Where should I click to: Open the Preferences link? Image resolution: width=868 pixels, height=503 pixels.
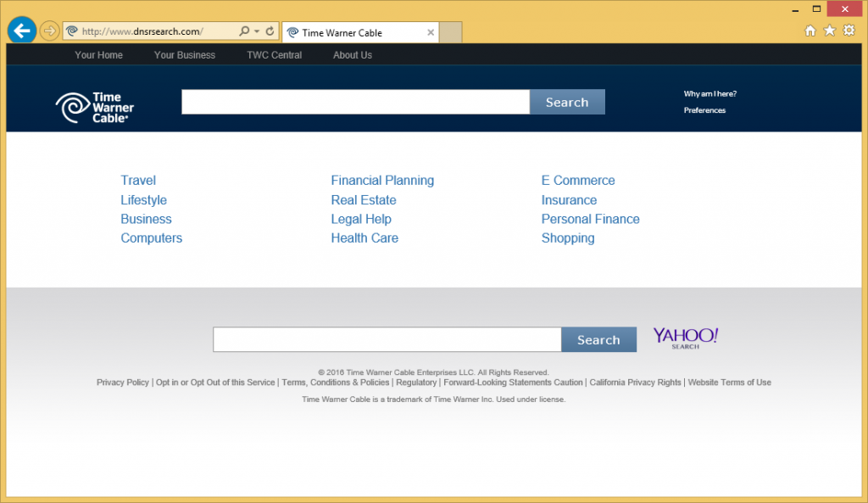click(x=704, y=110)
